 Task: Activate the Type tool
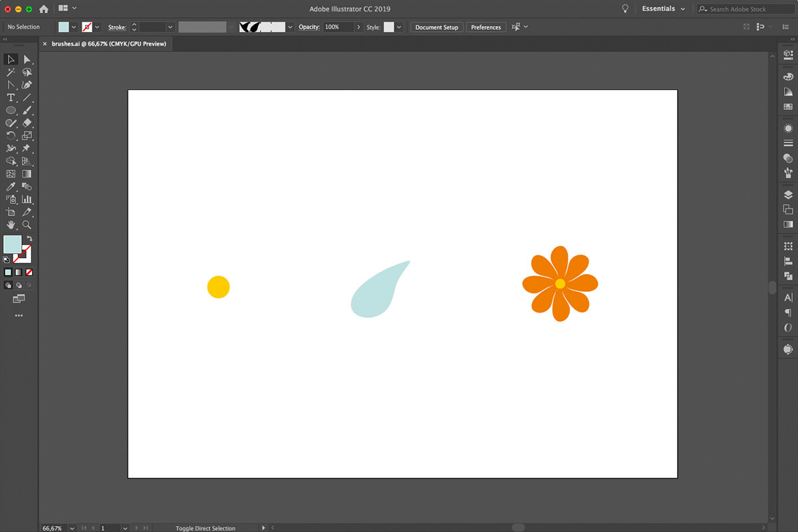[x=11, y=98]
